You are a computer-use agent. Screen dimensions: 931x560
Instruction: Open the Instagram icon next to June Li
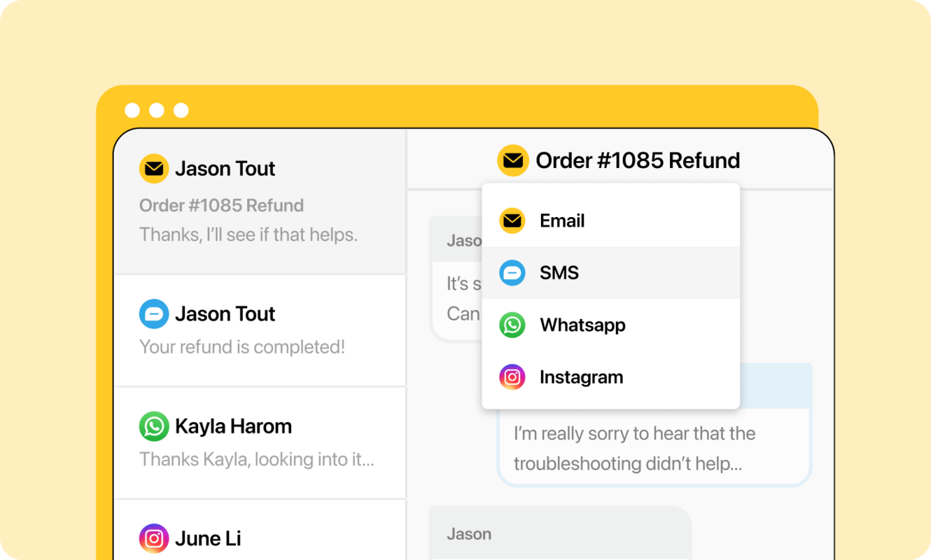coord(153,538)
